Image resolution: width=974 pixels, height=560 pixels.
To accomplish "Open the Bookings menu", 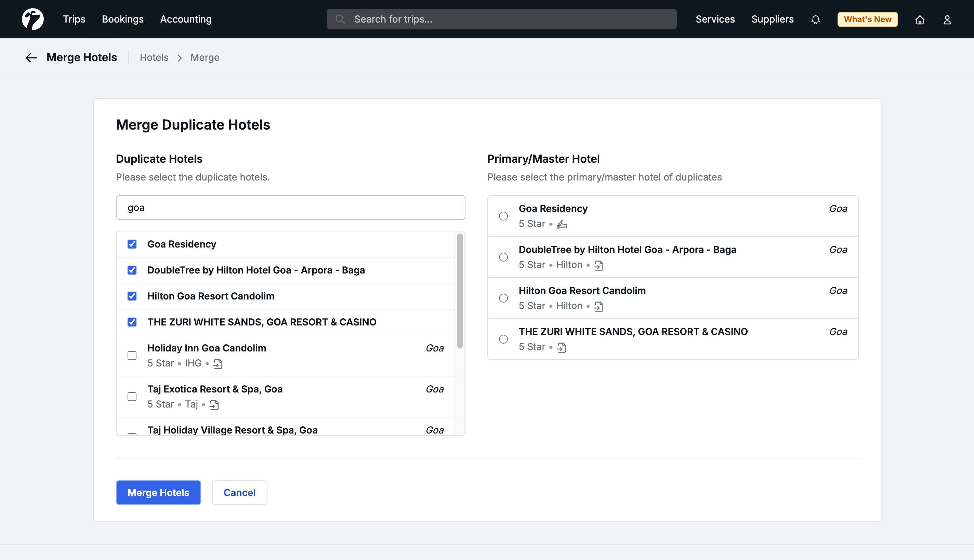I will (122, 19).
